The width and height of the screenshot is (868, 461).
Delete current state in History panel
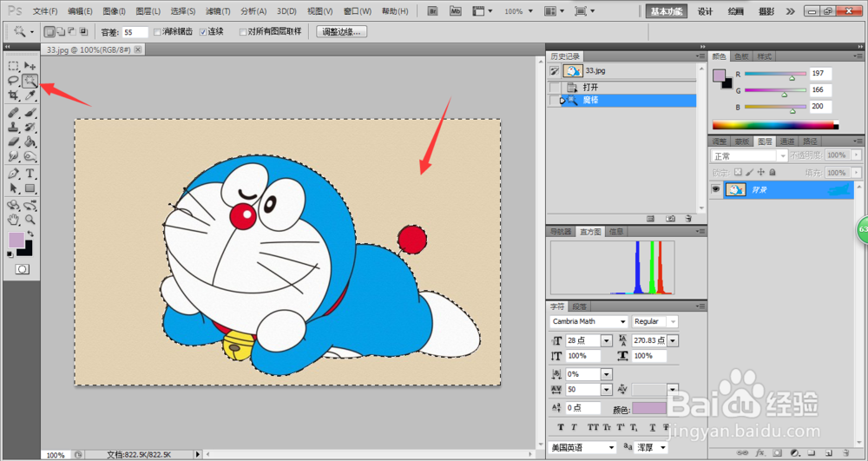coord(688,219)
